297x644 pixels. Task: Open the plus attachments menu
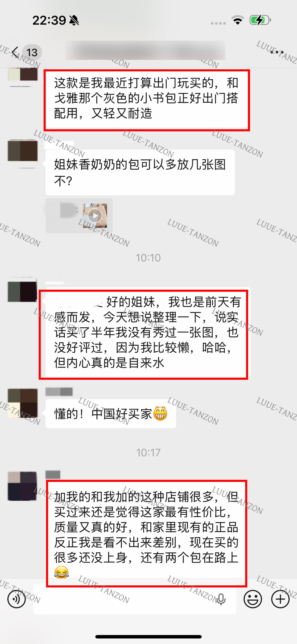(x=280, y=599)
